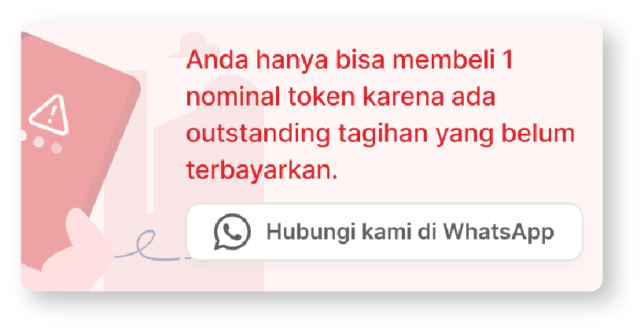Click the warning triangle icon on phone
Viewport: 644px width, 333px height.
point(50,116)
